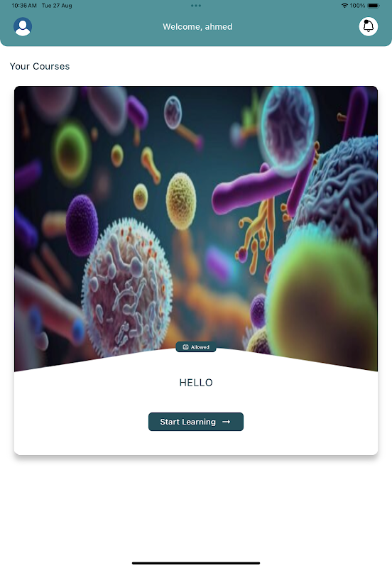Click the word Allowed in the badge
Image resolution: width=392 pixels, height=568 pixels.
[200, 347]
